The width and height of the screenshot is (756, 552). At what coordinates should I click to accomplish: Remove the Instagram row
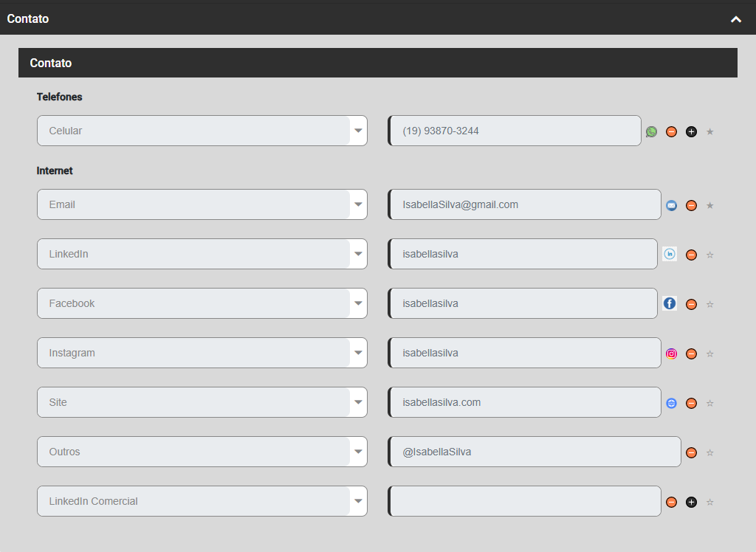click(x=691, y=354)
